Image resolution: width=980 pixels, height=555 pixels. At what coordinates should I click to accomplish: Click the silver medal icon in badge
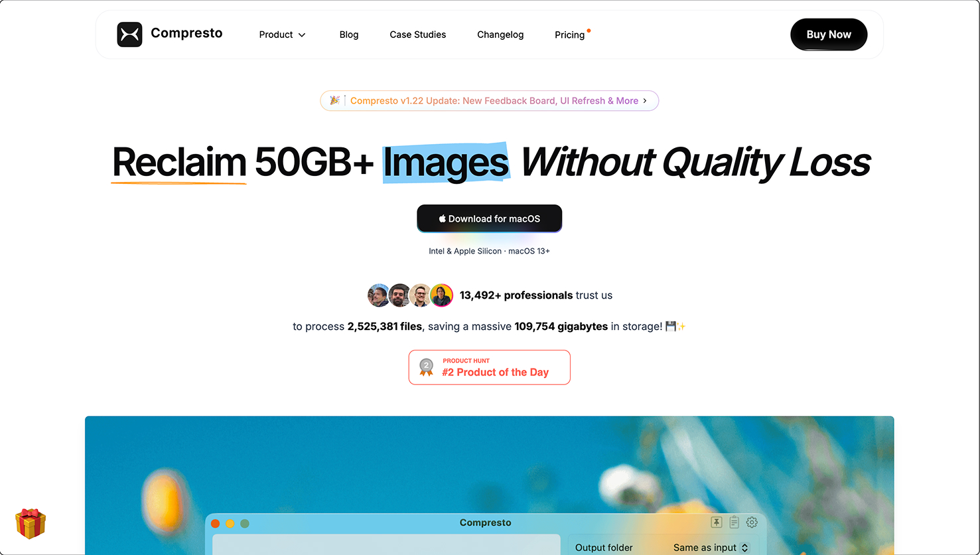pos(427,367)
